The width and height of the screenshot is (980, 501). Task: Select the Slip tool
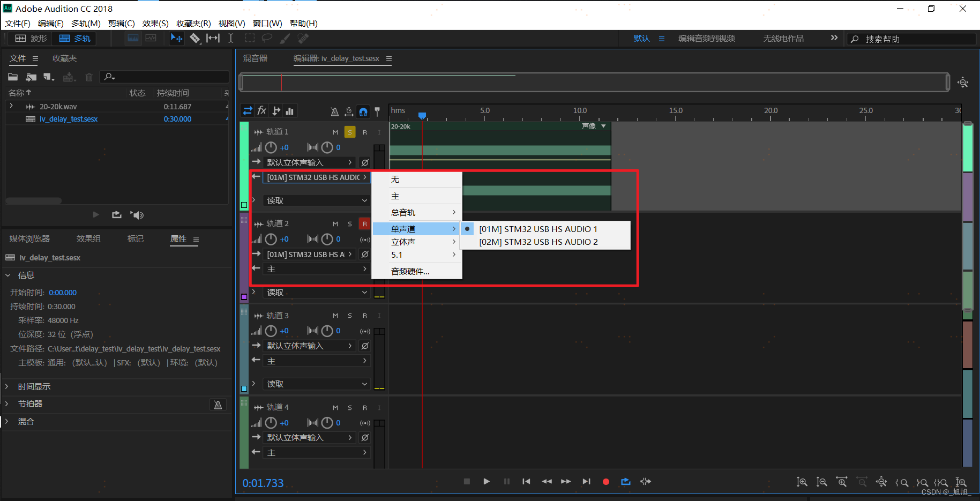213,38
